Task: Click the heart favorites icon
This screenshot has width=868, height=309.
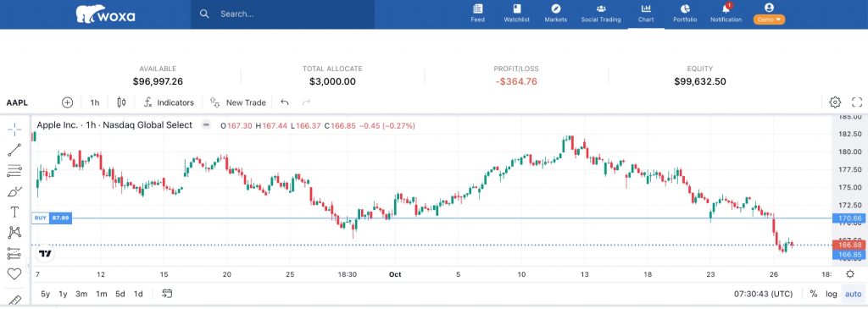Action: pyautogui.click(x=14, y=274)
